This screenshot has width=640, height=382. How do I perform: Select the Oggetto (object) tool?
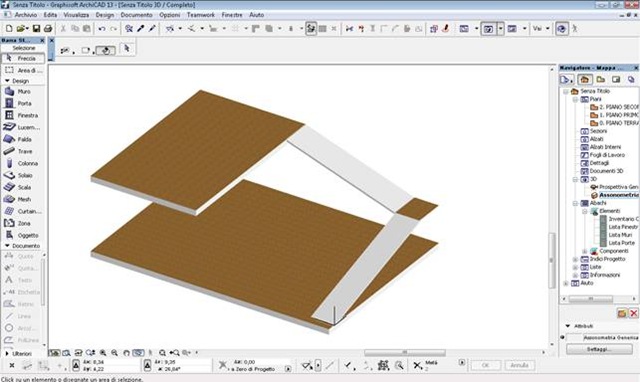click(22, 235)
